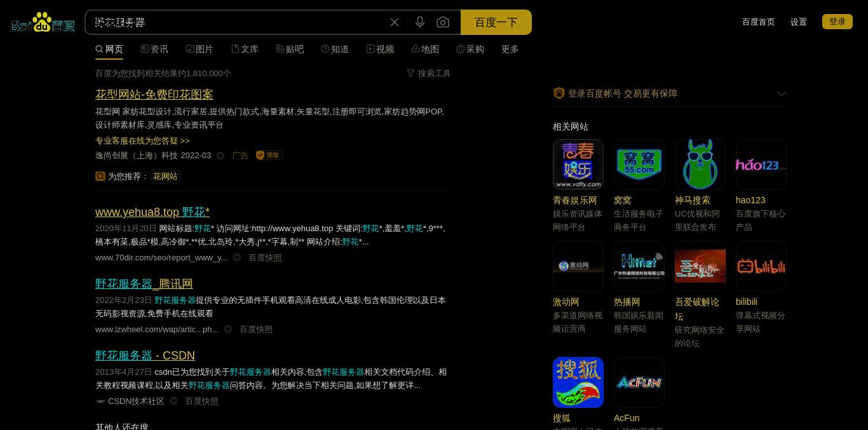
Task: Switch to the 资讯 tab
Action: pos(154,49)
